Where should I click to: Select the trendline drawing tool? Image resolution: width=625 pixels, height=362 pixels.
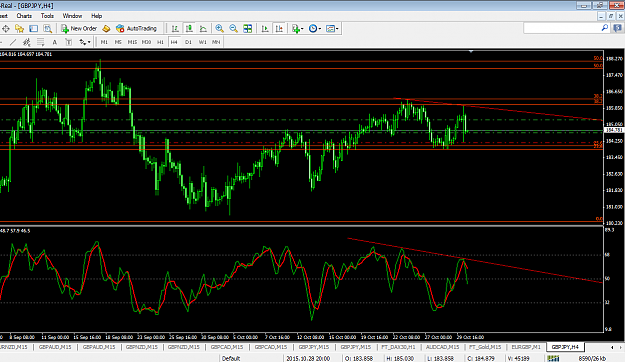pyautogui.click(x=13, y=42)
